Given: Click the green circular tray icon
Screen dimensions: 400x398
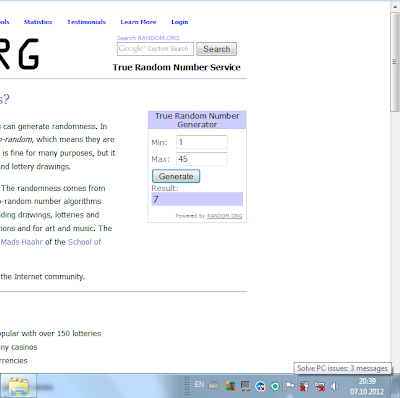Looking at the screenshot, I should [x=275, y=386].
